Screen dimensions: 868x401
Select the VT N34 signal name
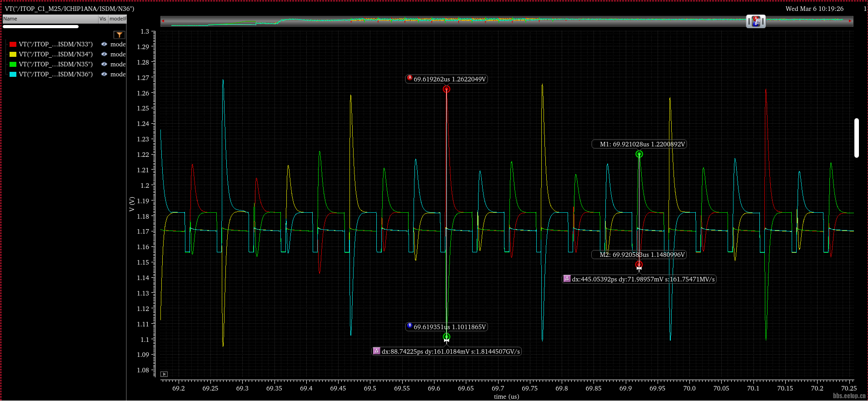pyautogui.click(x=55, y=54)
